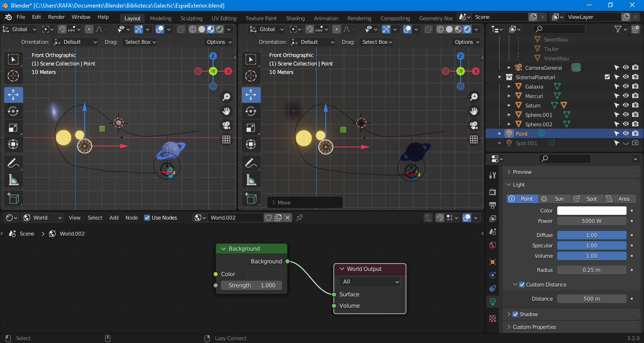This screenshot has height=343, width=644.
Task: Switch perspective/orthographic grid icon in right viewport
Action: point(474,139)
